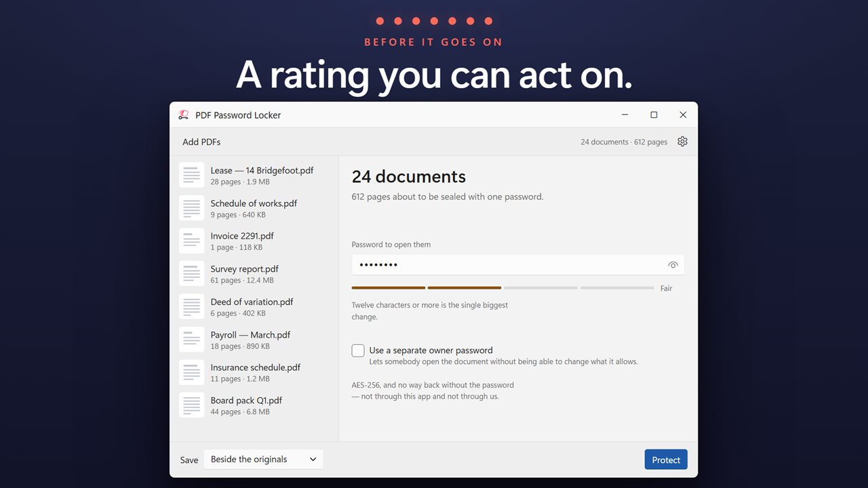The width and height of the screenshot is (868, 488).
Task: Click Add PDFs in the toolbar
Action: pos(201,142)
